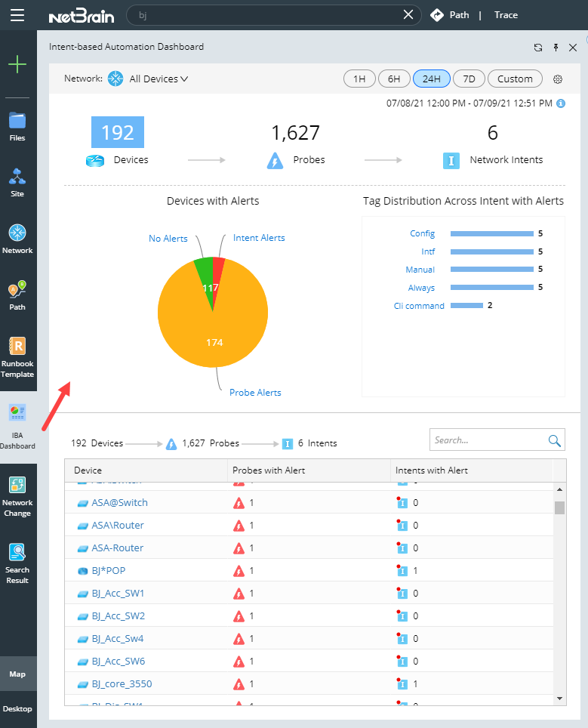Pin the Intent-based Automation Dashboard panel
Screen dimensions: 588x728
(556, 48)
